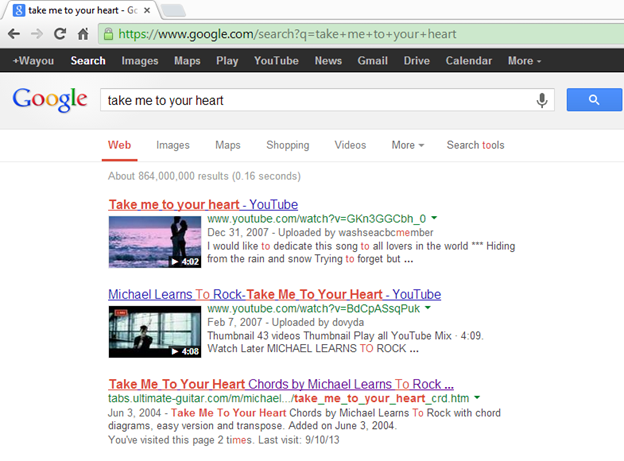624x461 pixels.
Task: Click the tabs.ultimate-guitar.com green URL
Action: 289,398
